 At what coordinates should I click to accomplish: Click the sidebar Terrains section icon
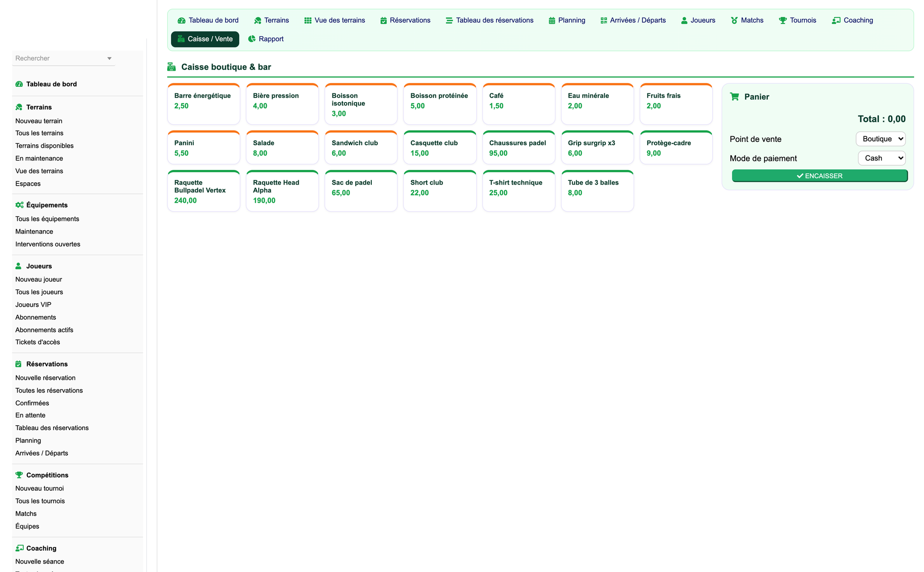[19, 107]
